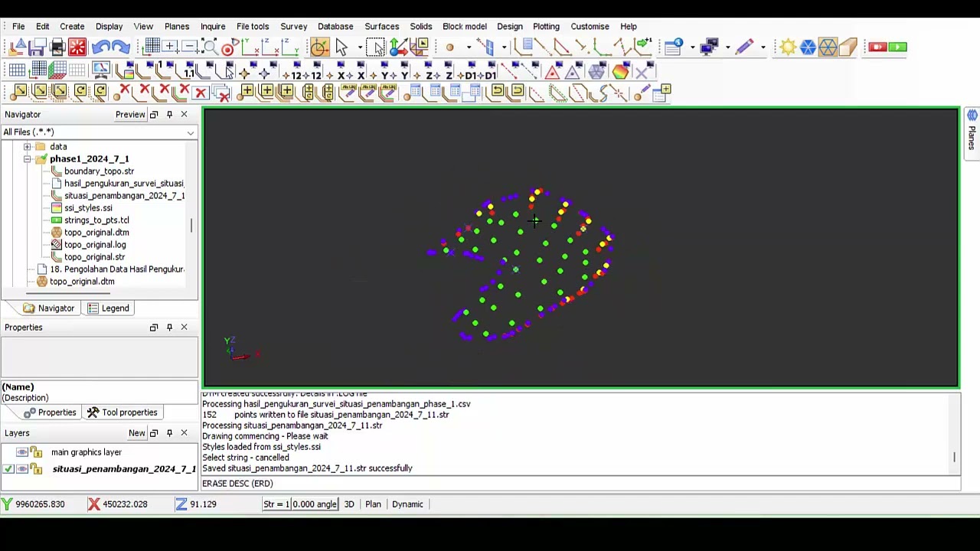The image size is (980, 551).
Task: Click the Zoom all magnifier icon
Action: (x=210, y=47)
